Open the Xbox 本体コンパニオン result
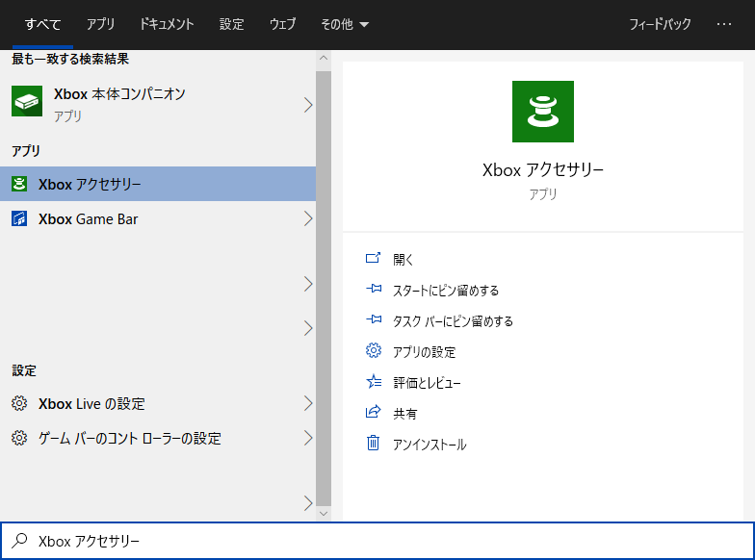Viewport: 755px width, 560px height. [x=158, y=104]
